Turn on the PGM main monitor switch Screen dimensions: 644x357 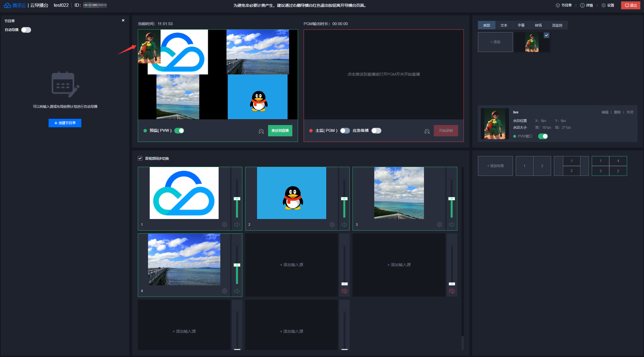(345, 131)
